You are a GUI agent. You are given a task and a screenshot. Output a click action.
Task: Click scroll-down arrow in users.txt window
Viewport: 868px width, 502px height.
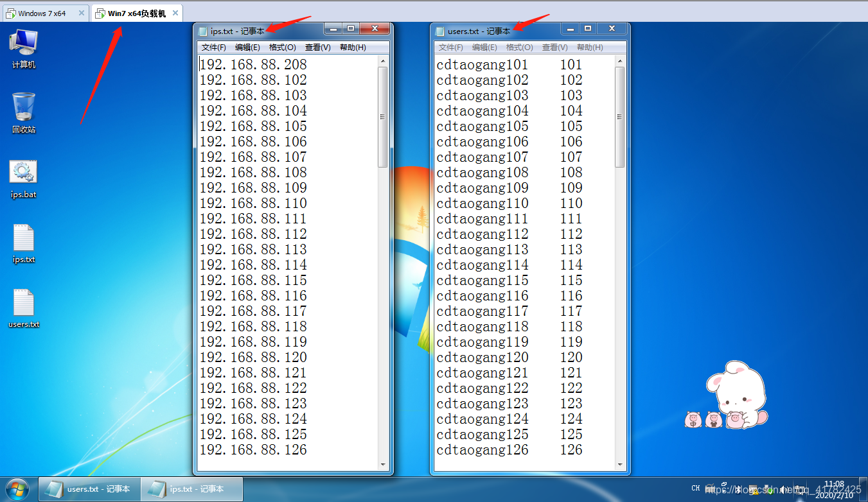coord(620,464)
